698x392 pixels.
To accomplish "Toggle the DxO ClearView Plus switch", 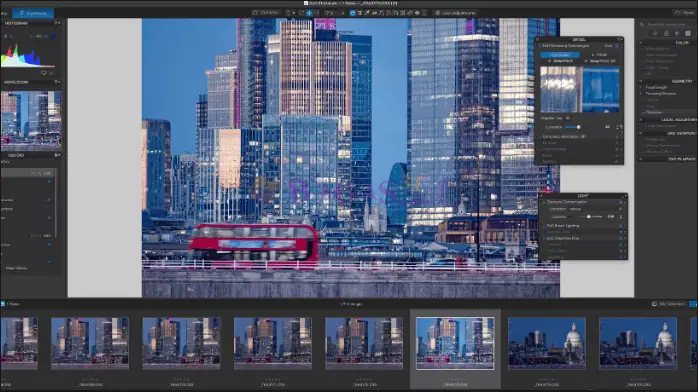I will (621, 238).
